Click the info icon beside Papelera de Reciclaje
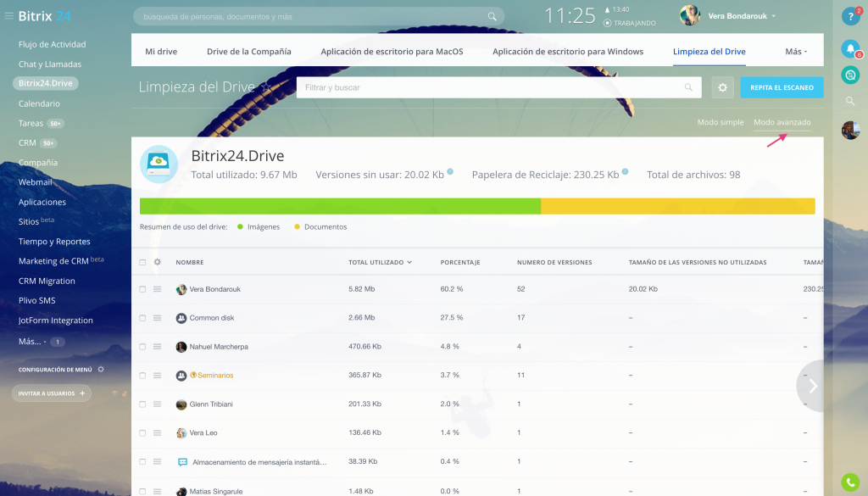This screenshot has width=868, height=496. (x=625, y=171)
